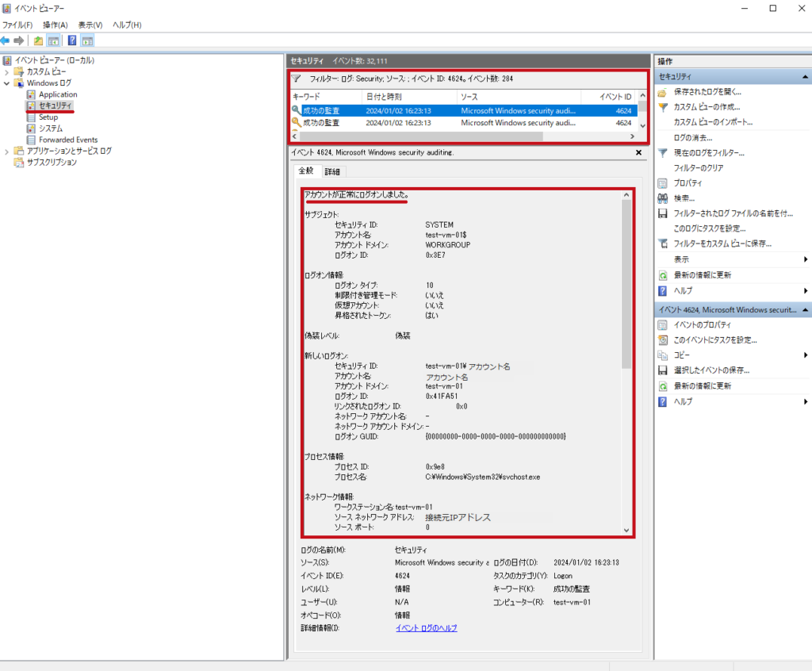Collapse the セキュリティ actions section header
Image resolution: width=812 pixels, height=671 pixels.
point(804,77)
